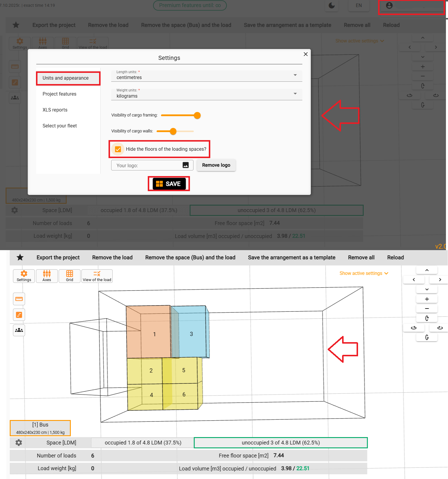Click the image icon in the logo field
The height and width of the screenshot is (479, 448).
[186, 165]
